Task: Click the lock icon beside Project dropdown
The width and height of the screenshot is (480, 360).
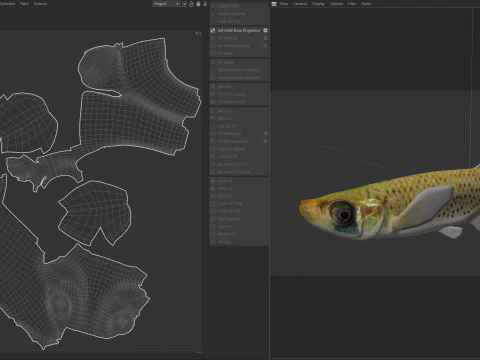Action: (x=191, y=4)
